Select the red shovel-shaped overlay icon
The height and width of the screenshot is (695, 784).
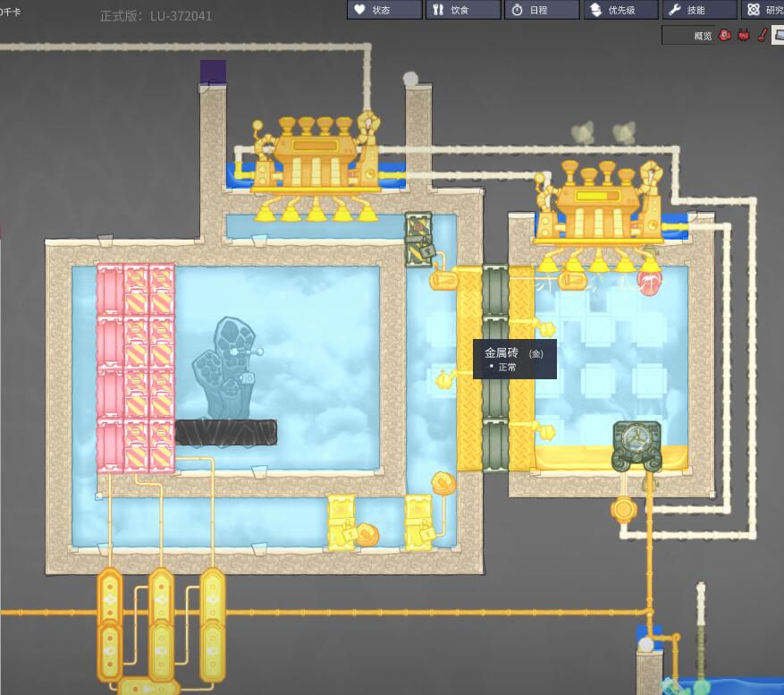click(x=762, y=35)
